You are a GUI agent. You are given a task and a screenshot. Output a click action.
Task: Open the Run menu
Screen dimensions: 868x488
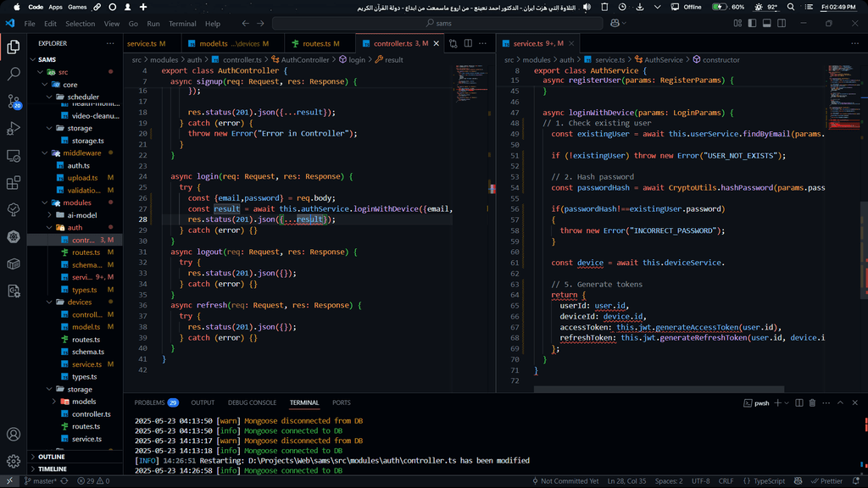click(x=153, y=24)
